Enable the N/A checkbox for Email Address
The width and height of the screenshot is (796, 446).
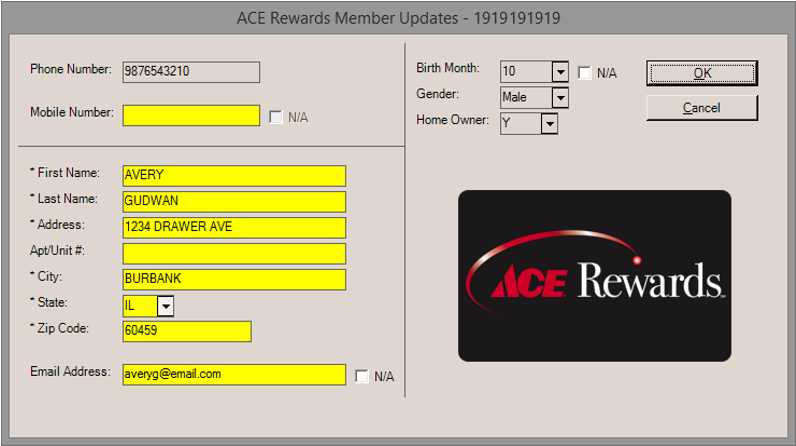coord(362,376)
